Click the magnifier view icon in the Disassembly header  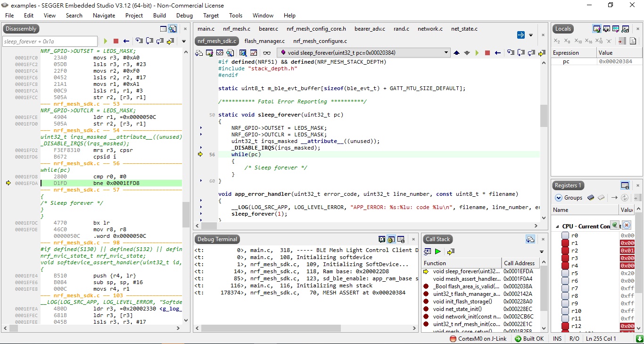[x=173, y=29]
